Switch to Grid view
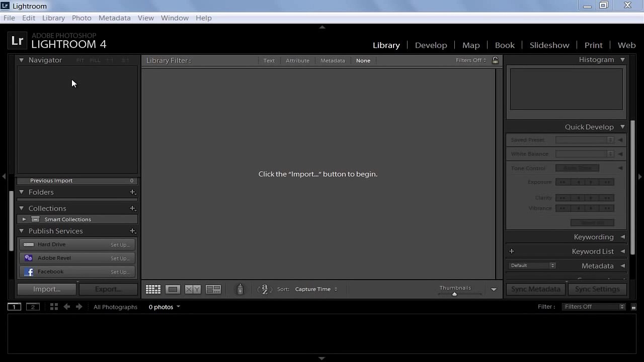This screenshot has width=644, height=362. tap(153, 289)
